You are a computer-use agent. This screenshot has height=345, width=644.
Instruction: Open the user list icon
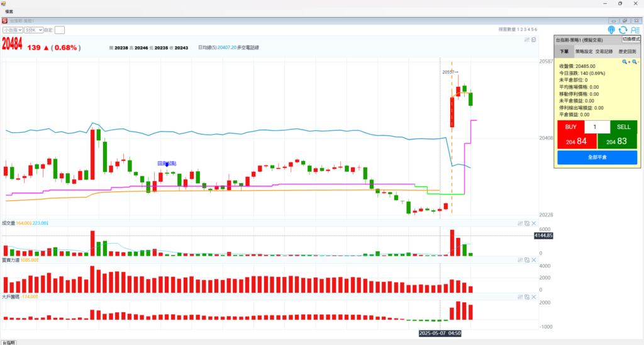(x=635, y=30)
